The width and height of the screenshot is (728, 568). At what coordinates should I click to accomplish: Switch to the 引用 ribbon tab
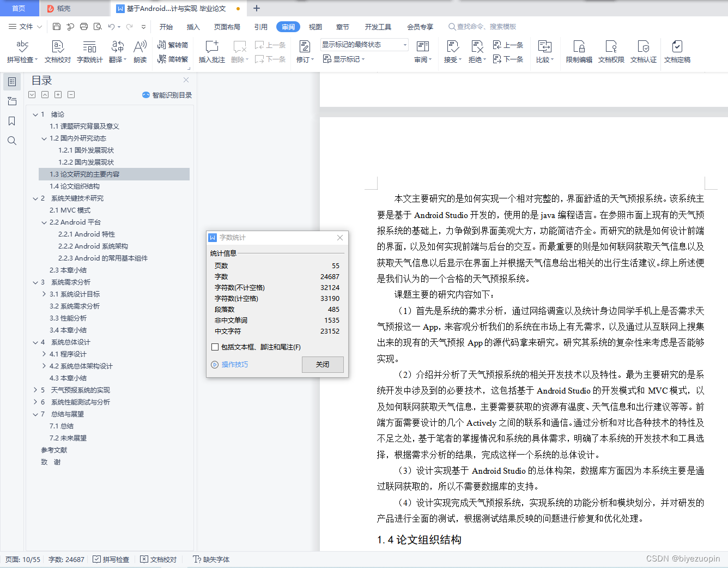[x=260, y=27]
